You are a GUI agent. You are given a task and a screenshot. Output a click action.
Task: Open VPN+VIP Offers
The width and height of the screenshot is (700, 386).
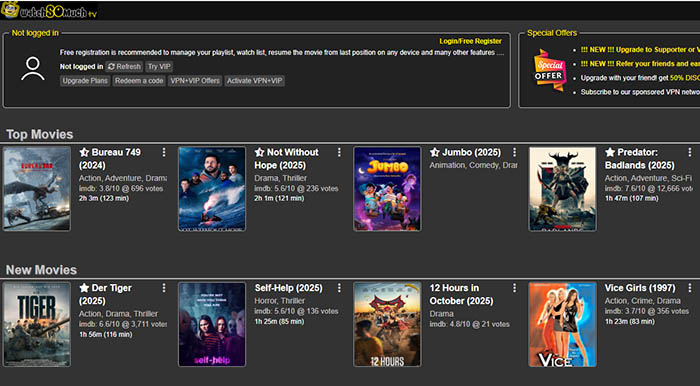click(195, 81)
